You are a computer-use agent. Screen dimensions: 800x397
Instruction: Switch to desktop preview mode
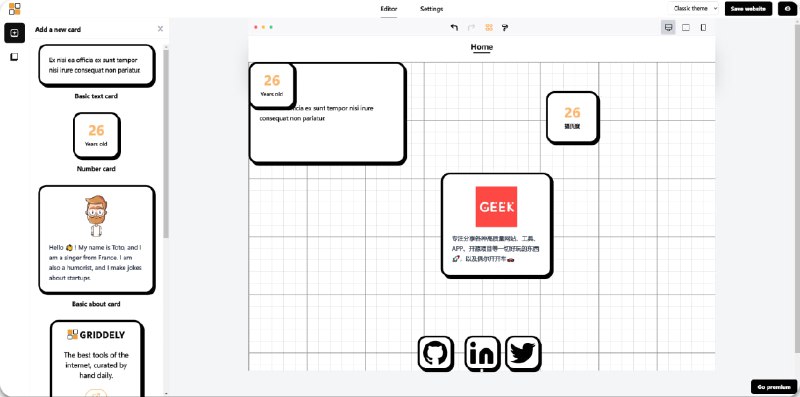[x=668, y=28]
